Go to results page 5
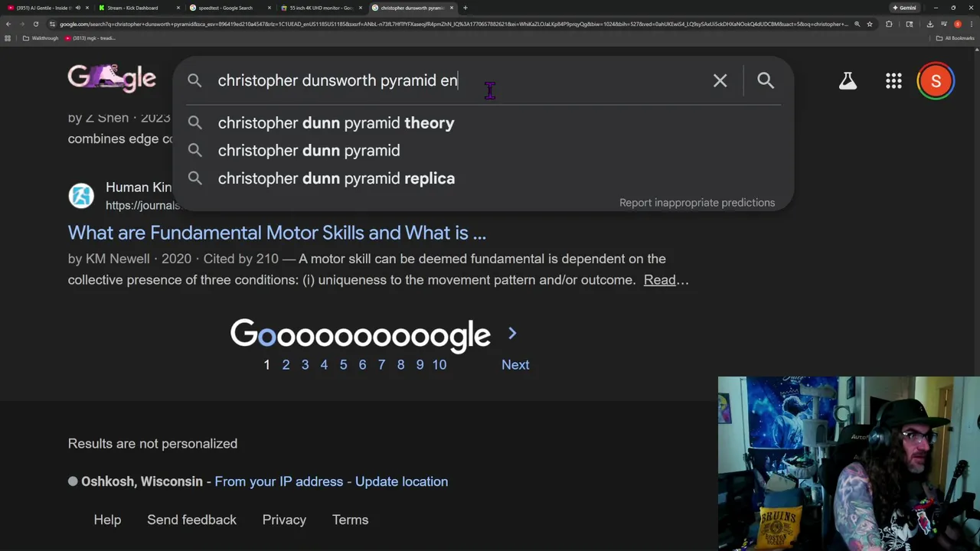 pyautogui.click(x=343, y=365)
